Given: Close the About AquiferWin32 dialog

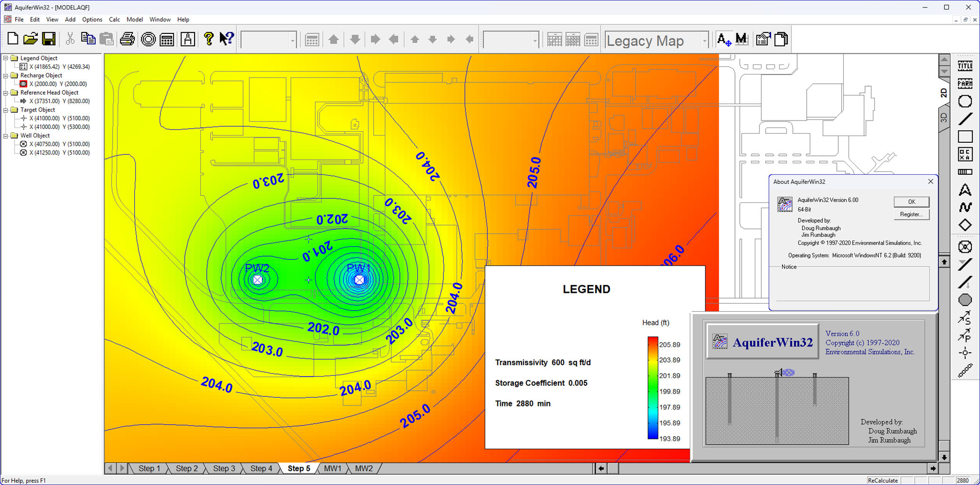Looking at the screenshot, I should click(931, 181).
